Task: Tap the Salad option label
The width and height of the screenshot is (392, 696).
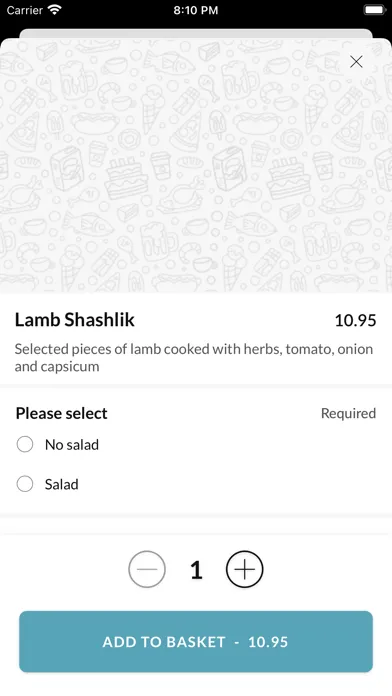Action: (x=62, y=484)
